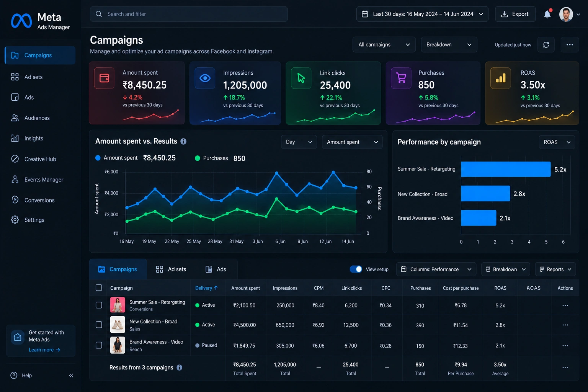Click the Search and filter field

point(189,14)
